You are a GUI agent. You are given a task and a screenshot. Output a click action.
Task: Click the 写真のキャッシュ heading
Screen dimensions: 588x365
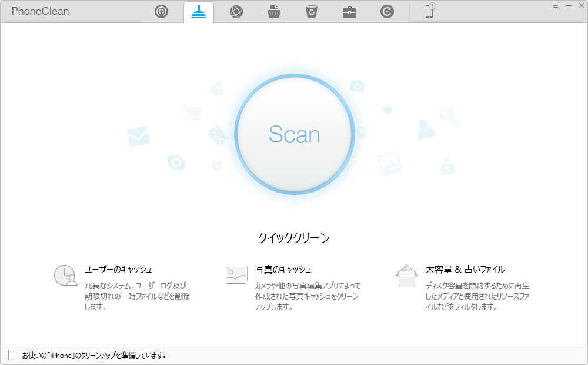tap(283, 269)
